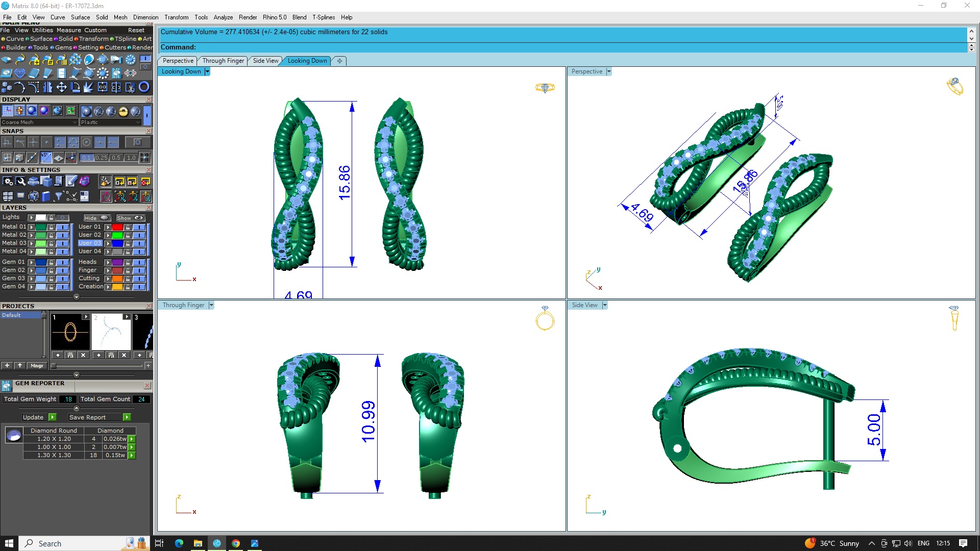Viewport: 980px width, 551px height.
Task: Click the Save Report button
Action: pos(87,417)
